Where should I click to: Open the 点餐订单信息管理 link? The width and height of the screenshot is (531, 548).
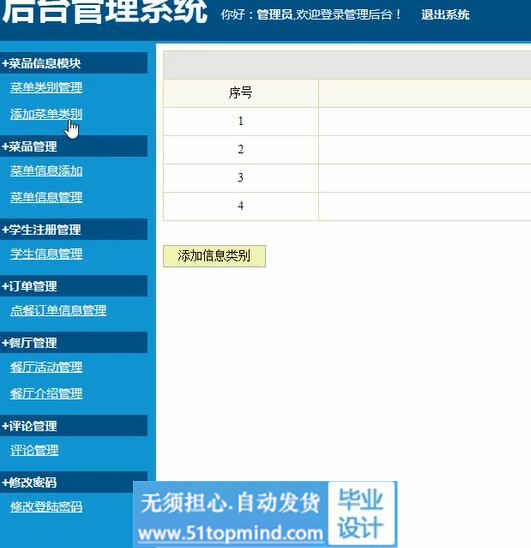pyautogui.click(x=58, y=310)
